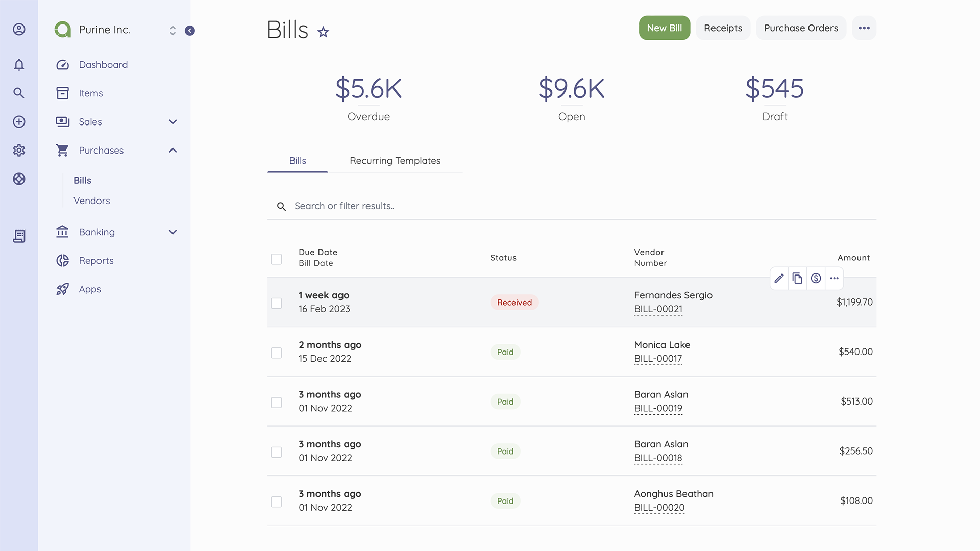Open the help lifebuoy icon
Viewport: 980px width, 551px height.
[19, 179]
